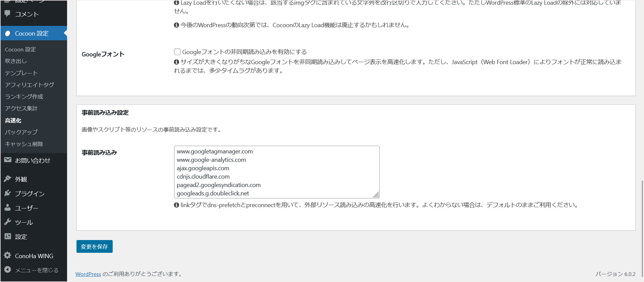The width and height of the screenshot is (644, 282).
Task: Click the info icon beside dns-prefetch description
Action: coord(176,205)
